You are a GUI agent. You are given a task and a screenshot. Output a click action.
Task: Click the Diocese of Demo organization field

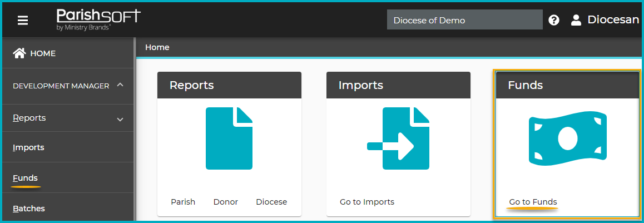coord(464,20)
